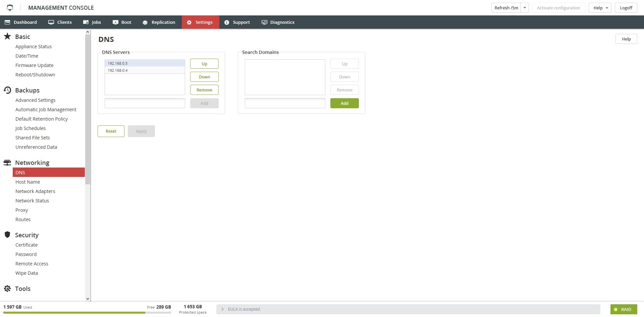
Task: Click the Replication layers icon
Action: pyautogui.click(x=145, y=22)
